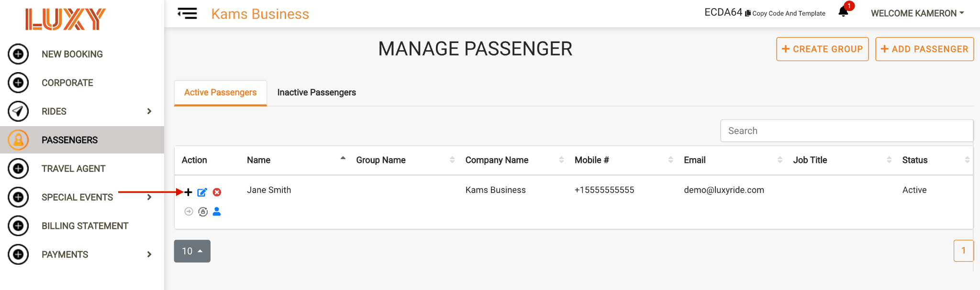Select the Passengers sidebar icon
980x290 pixels.
click(18, 140)
